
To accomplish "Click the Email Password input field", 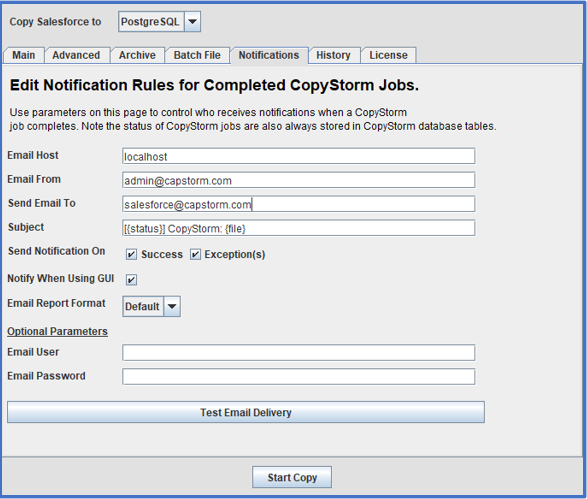I will pyautogui.click(x=299, y=377).
